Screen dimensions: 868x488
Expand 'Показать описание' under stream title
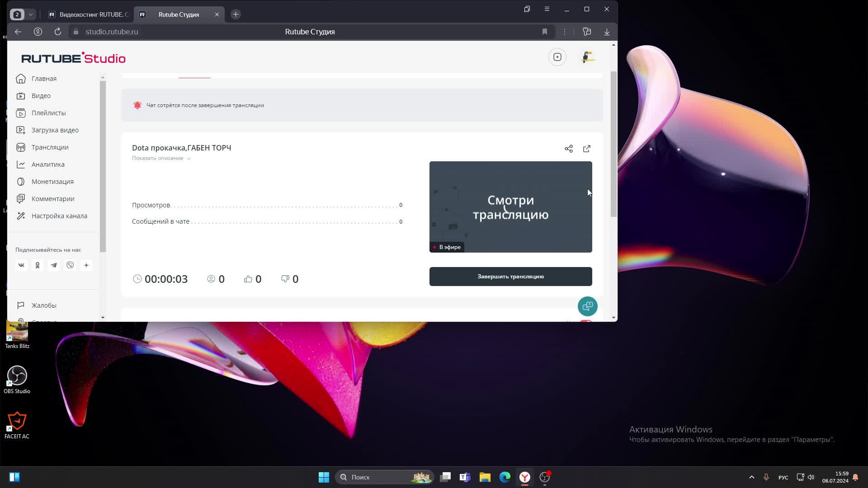[x=161, y=158]
